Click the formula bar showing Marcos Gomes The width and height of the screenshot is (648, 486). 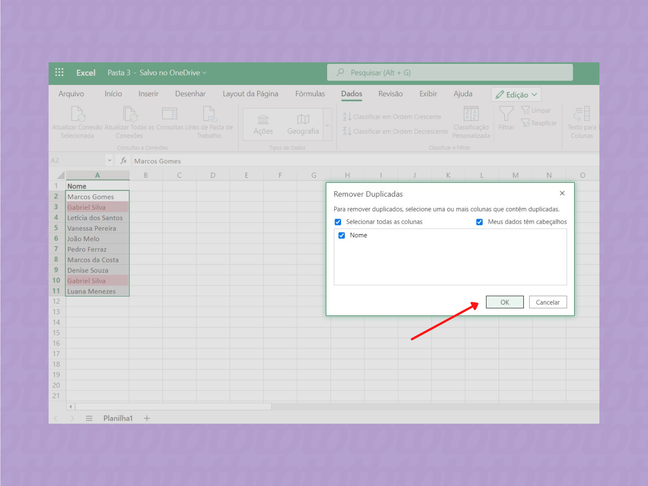365,161
